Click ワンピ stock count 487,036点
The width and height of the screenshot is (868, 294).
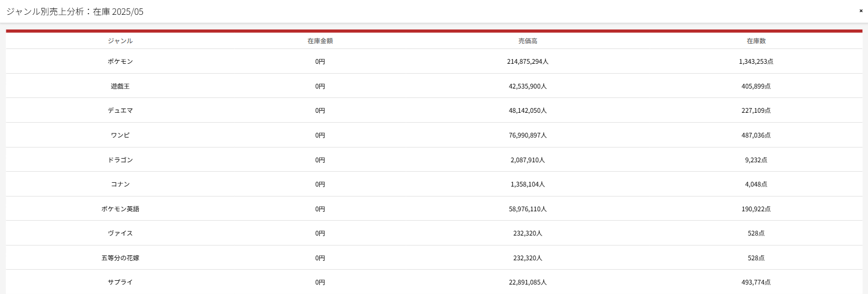[756, 135]
